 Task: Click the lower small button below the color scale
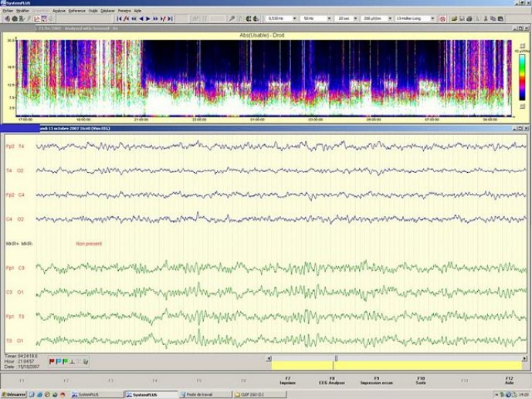pos(523,107)
